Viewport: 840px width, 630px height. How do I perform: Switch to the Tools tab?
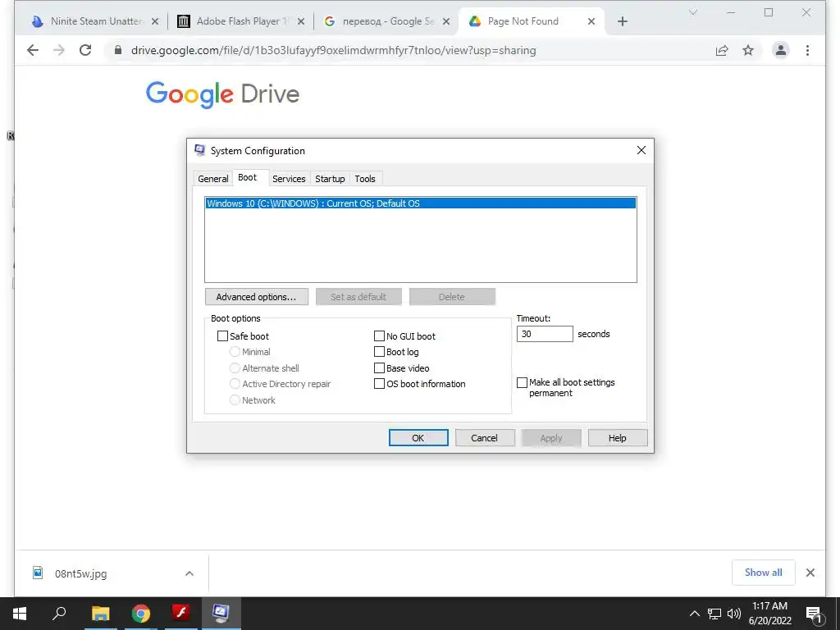click(x=365, y=178)
